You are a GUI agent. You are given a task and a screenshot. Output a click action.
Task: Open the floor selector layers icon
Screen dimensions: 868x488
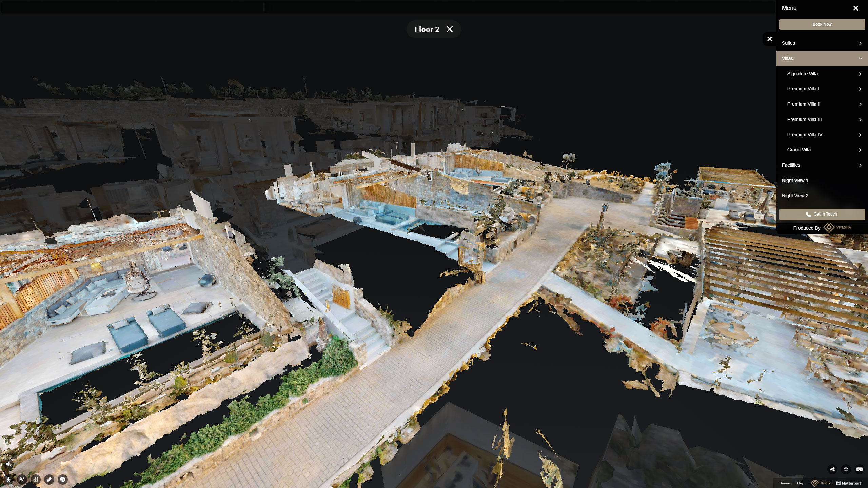coord(63,480)
